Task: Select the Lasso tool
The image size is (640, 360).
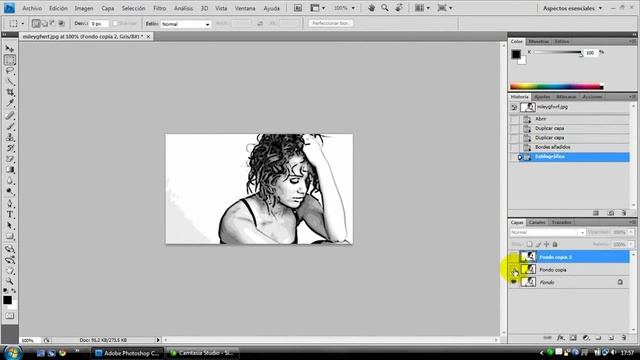Action: tap(9, 71)
